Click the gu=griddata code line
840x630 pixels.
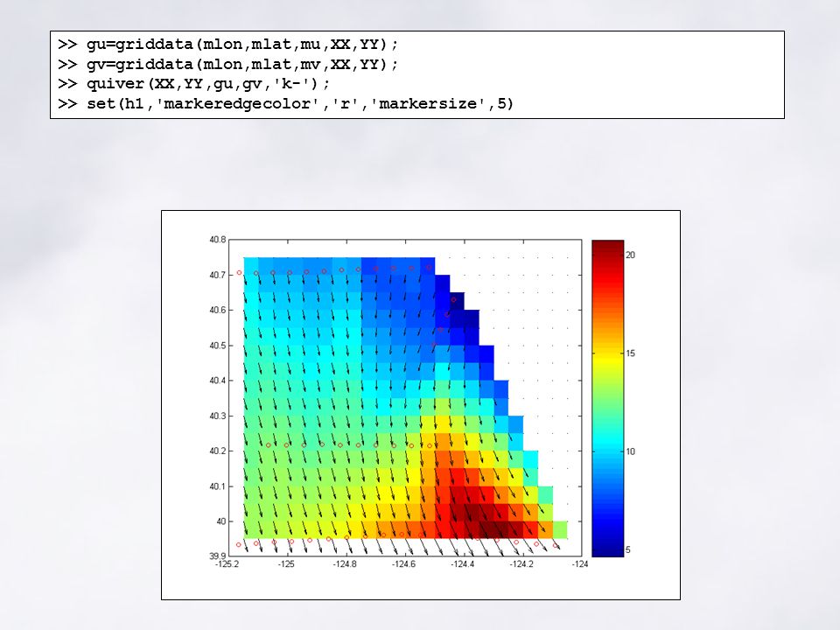tap(228, 45)
